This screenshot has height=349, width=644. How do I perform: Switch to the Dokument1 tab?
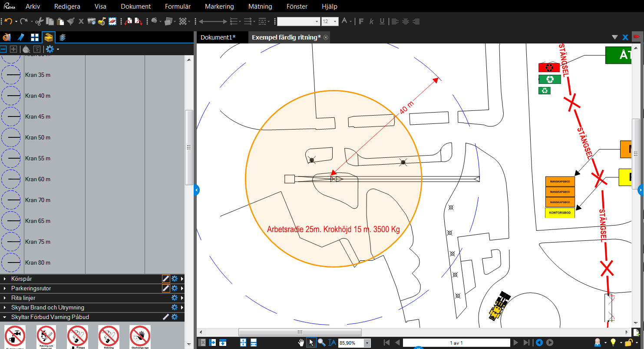(218, 37)
